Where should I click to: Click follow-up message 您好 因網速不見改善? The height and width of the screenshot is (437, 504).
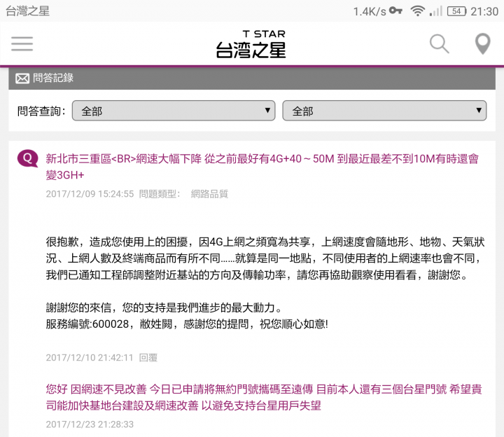(x=264, y=398)
